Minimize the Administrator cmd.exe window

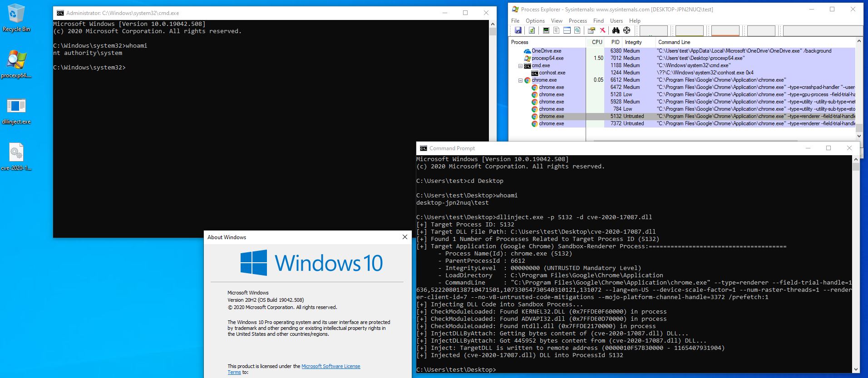pos(444,13)
